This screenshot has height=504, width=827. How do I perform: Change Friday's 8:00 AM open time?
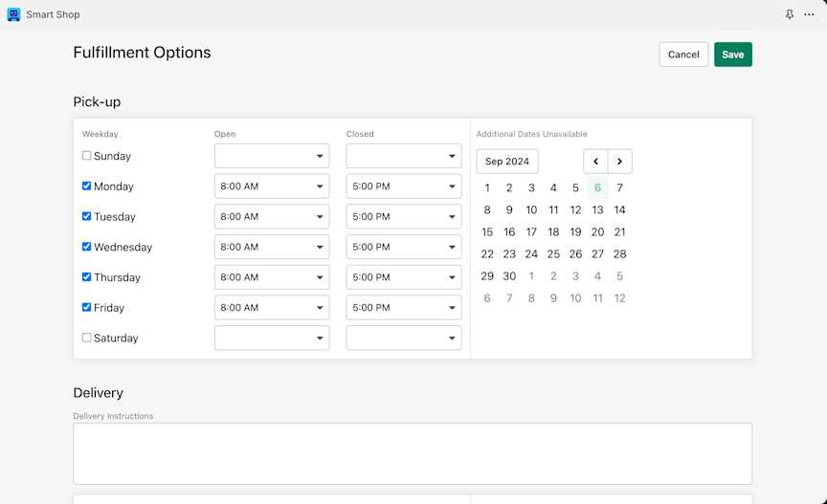(272, 307)
